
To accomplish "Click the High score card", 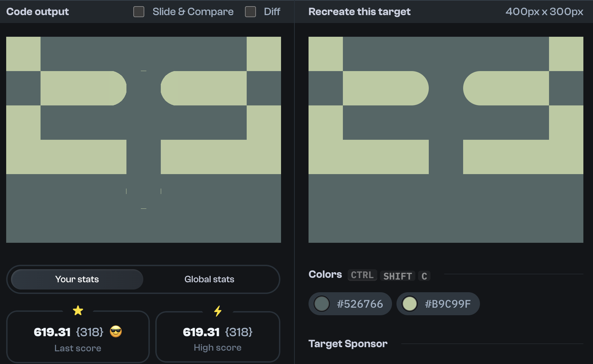I will [x=217, y=337].
